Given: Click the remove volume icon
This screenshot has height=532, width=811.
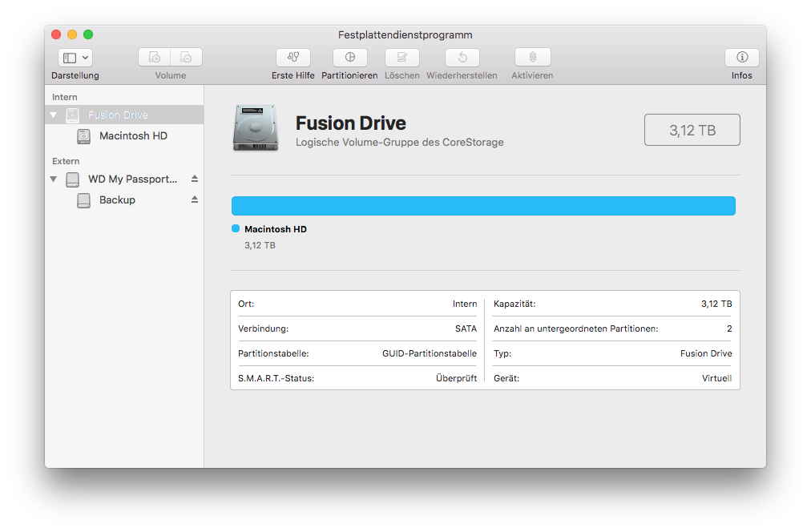Looking at the screenshot, I should click(x=186, y=58).
